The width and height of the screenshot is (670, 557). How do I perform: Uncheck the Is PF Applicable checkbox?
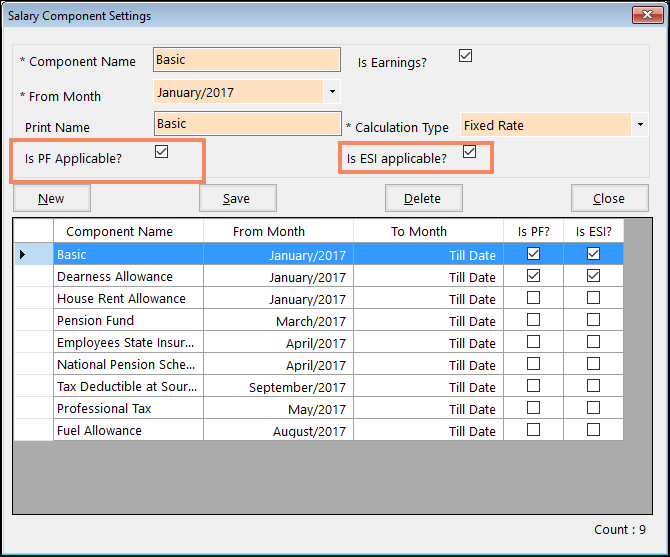click(x=162, y=152)
